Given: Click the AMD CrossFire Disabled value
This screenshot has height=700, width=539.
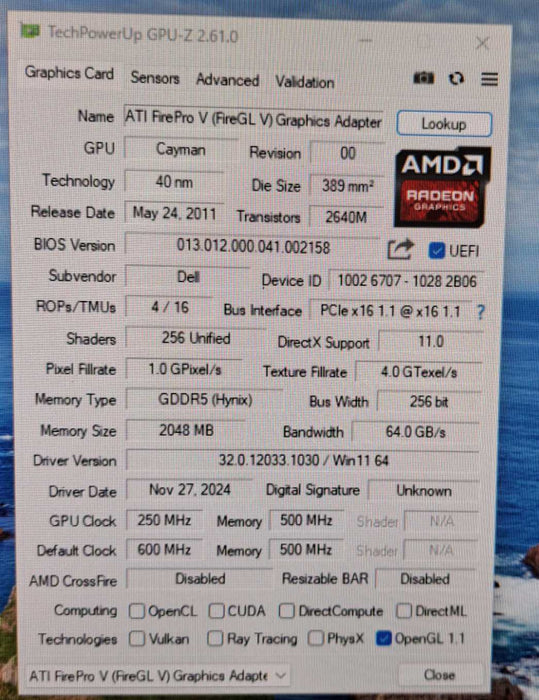Looking at the screenshot, I should [x=200, y=579].
